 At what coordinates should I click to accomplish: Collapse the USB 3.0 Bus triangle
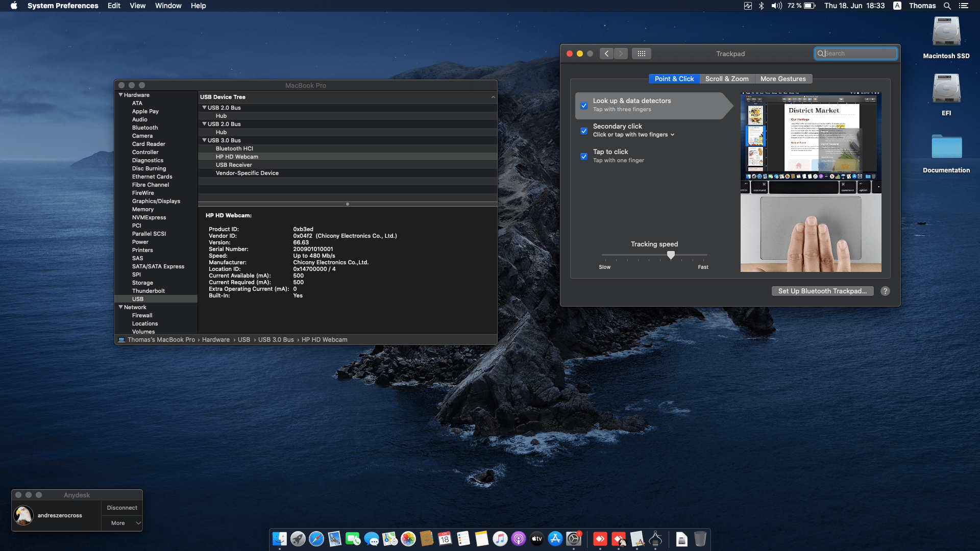pos(204,140)
